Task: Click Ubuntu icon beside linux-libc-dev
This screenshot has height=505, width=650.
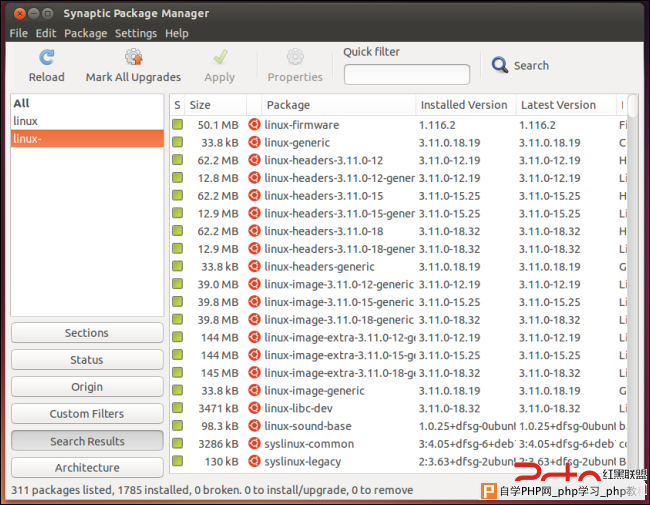Action: [x=254, y=408]
